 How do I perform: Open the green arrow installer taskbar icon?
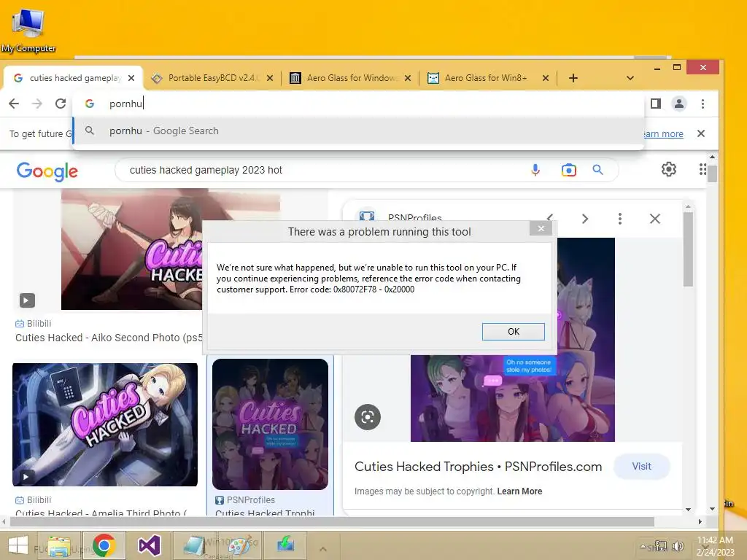pyautogui.click(x=285, y=545)
